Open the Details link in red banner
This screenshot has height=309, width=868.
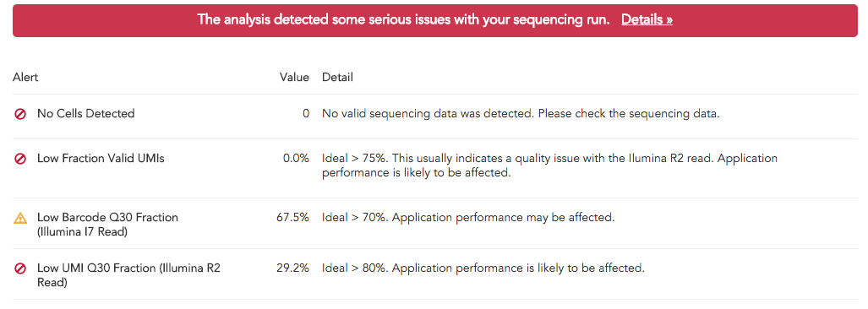coord(647,20)
